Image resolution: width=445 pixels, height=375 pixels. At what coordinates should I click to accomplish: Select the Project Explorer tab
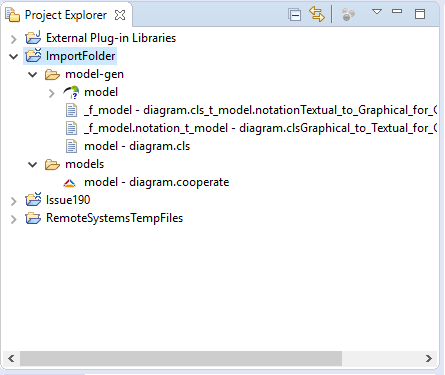(x=66, y=15)
